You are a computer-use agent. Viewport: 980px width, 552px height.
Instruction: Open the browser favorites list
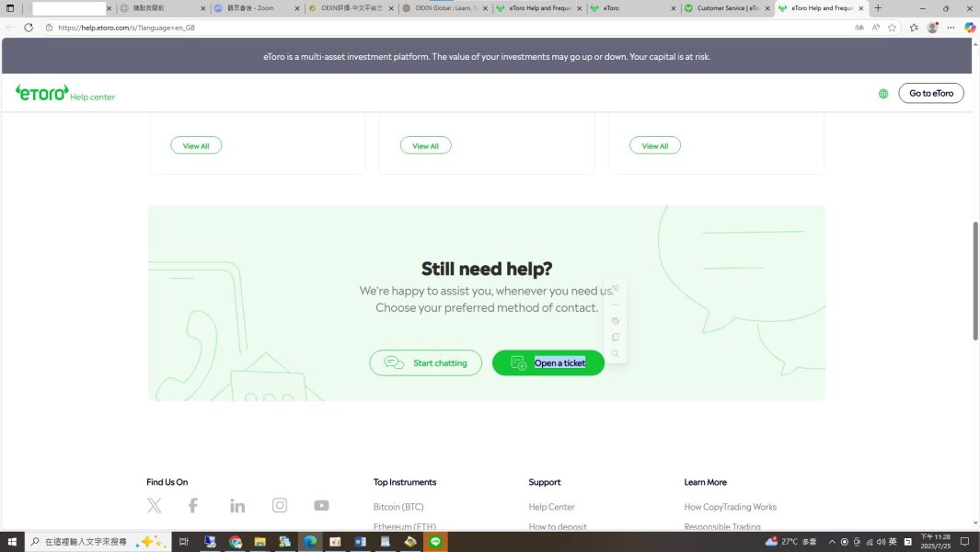pyautogui.click(x=914, y=28)
